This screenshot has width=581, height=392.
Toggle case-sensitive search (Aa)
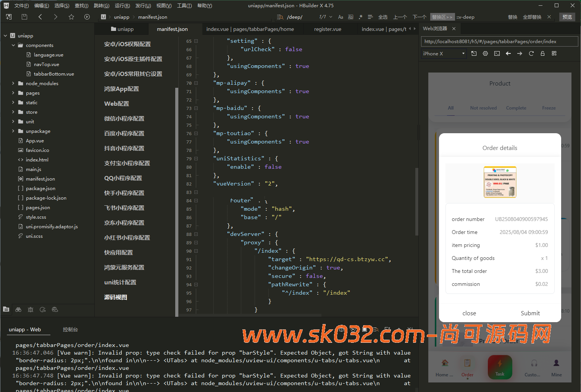[341, 17]
